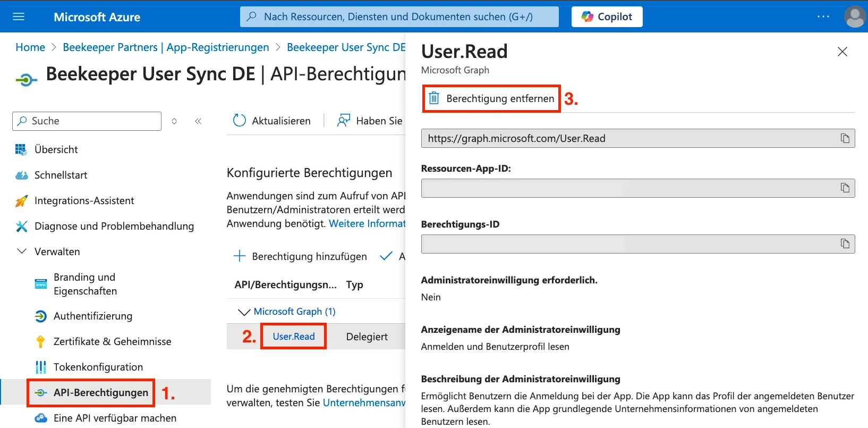Click the Microsoft Azure logo text
Screen dimensions: 868x428
(x=97, y=17)
